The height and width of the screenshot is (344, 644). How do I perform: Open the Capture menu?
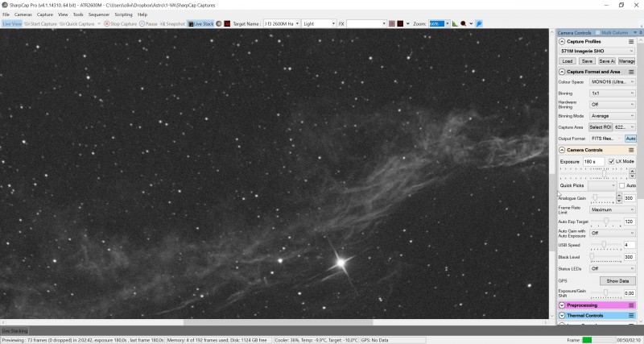[x=45, y=15]
